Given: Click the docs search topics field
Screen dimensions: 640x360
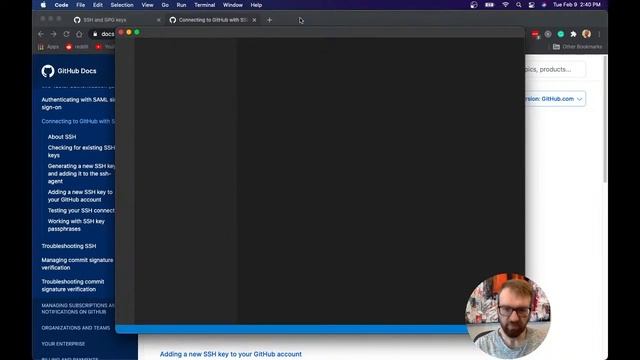Looking at the screenshot, I should coord(555,69).
